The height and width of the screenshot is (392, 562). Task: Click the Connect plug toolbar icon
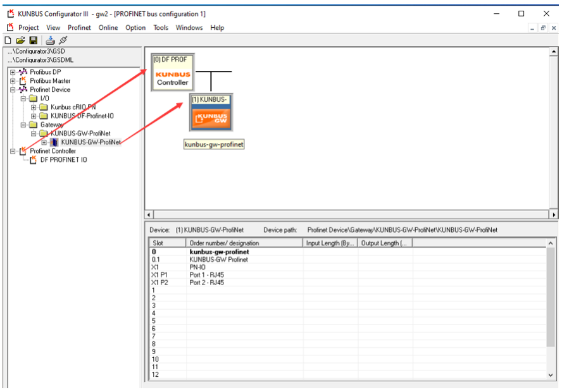[63, 40]
